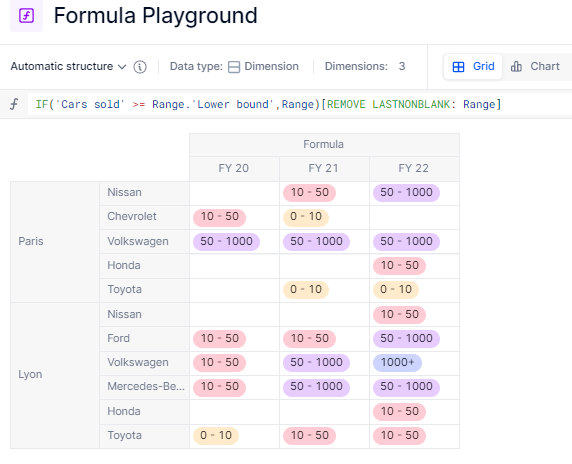The height and width of the screenshot is (464, 572).
Task: Open the info icon next to Automatic structure
Action: tap(140, 67)
